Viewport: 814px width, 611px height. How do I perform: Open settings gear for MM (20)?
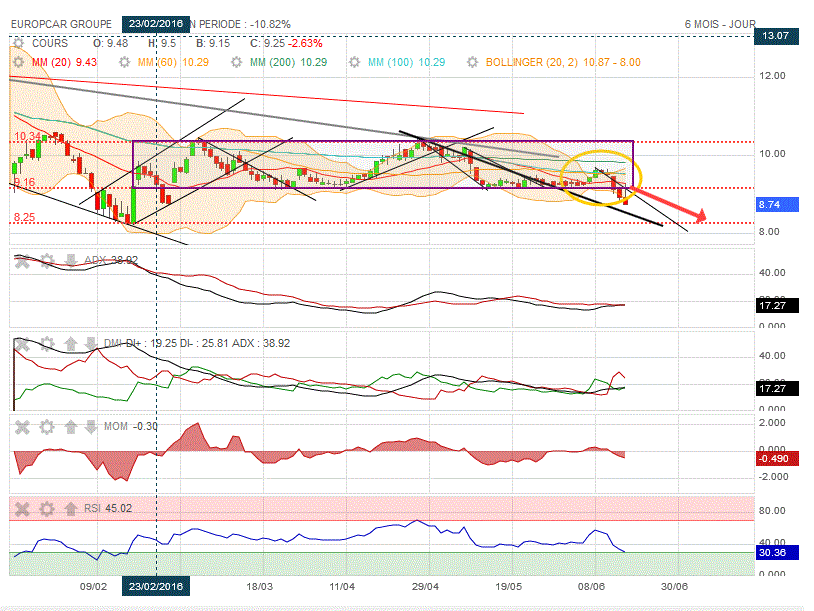18,62
